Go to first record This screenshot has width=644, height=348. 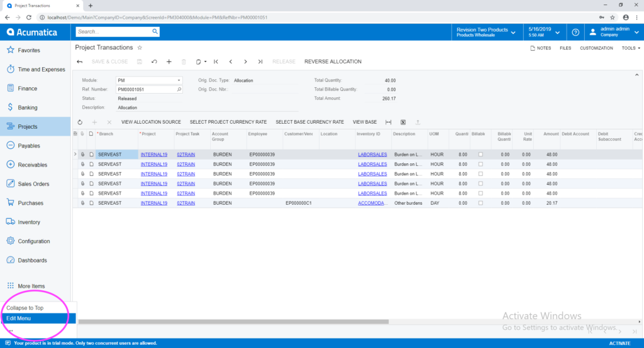point(216,62)
